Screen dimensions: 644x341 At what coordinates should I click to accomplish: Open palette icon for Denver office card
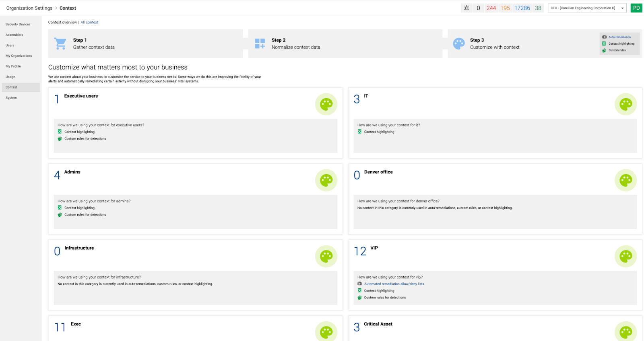click(x=625, y=180)
